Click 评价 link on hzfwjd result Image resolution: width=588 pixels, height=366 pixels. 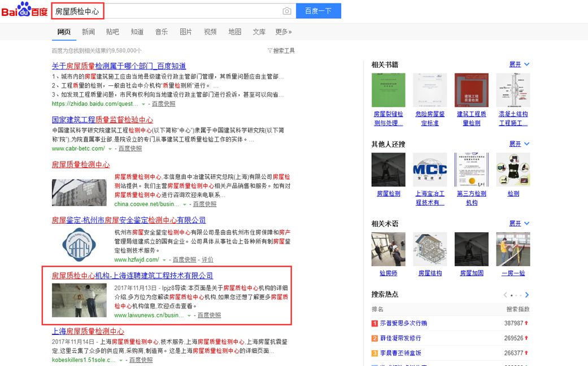pos(207,259)
